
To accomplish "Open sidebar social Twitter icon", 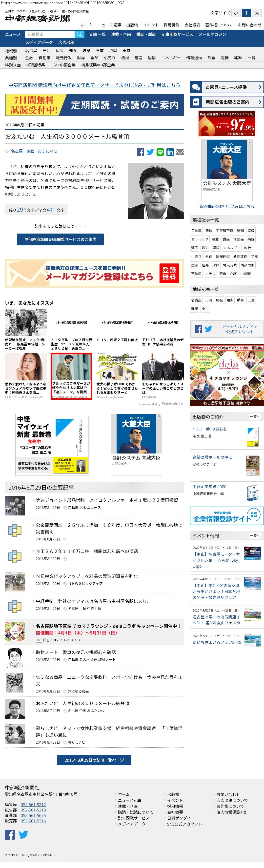I will (x=208, y=329).
